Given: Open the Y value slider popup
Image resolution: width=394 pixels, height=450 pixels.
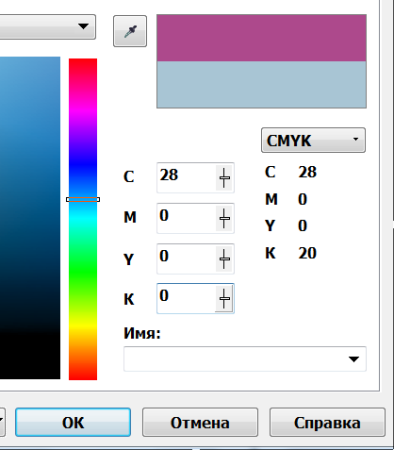Looking at the screenshot, I should tap(224, 259).
